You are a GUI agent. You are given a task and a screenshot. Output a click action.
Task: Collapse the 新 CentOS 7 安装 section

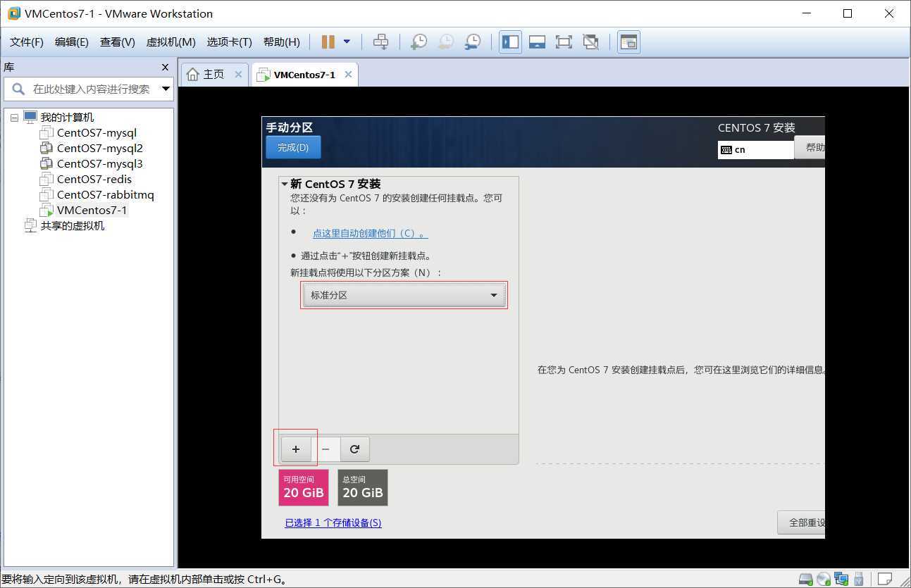(285, 184)
